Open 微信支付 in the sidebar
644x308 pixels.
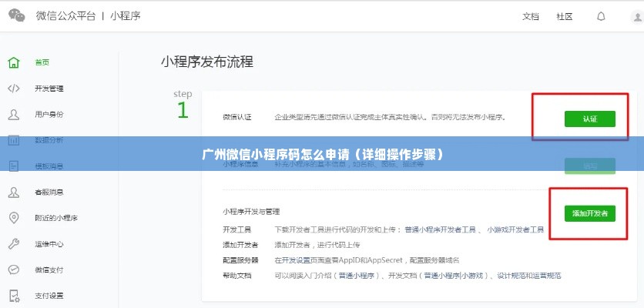pos(49,269)
